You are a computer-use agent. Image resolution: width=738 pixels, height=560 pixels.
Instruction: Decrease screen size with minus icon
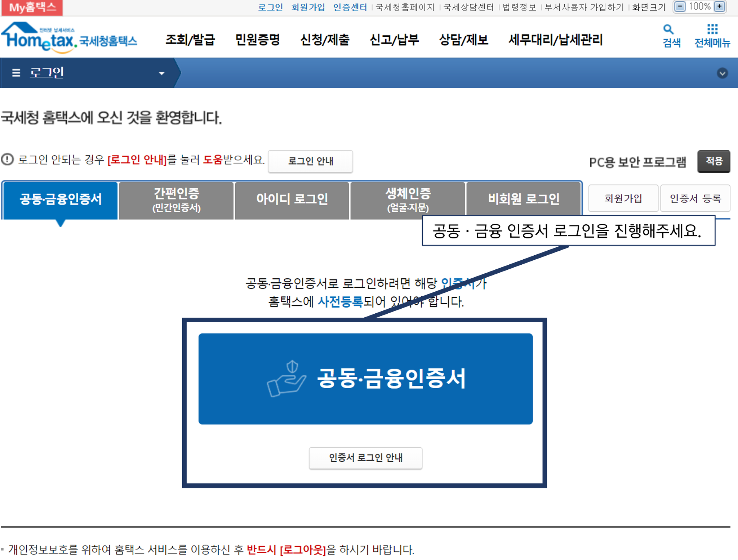click(680, 7)
